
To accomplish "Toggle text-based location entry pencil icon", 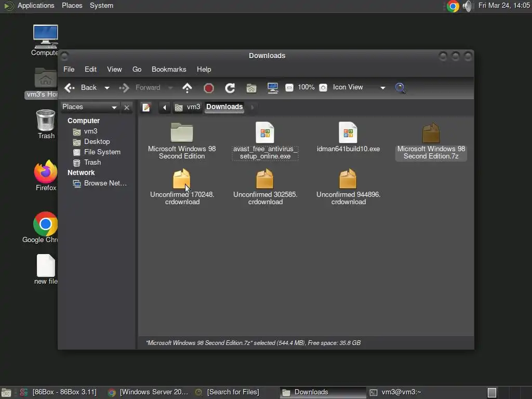I will 146,108.
